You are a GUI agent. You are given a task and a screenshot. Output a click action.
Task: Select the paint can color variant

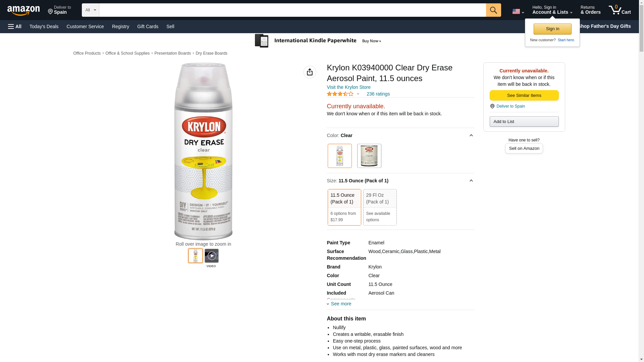pos(369,156)
